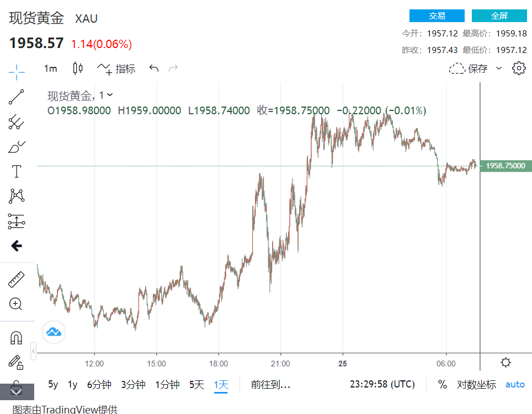This screenshot has height=414, width=532.
Task: Collapse the 现货黄金 legend chevron
Action: [110, 95]
